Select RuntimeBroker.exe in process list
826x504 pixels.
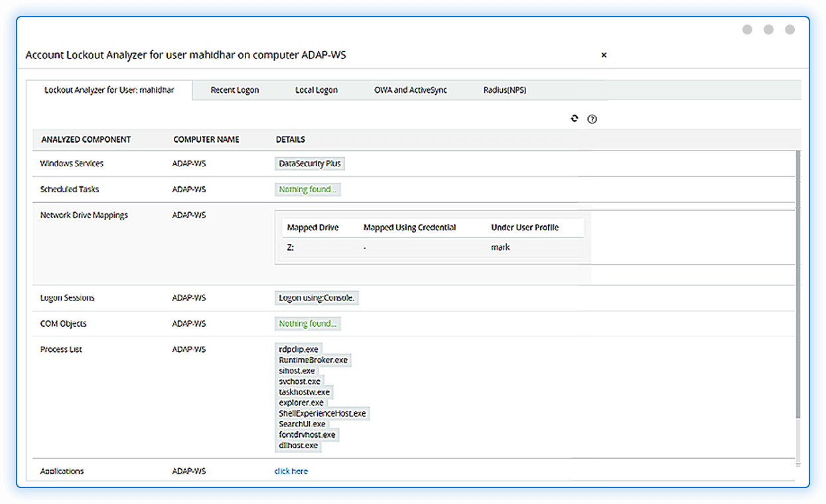point(313,360)
